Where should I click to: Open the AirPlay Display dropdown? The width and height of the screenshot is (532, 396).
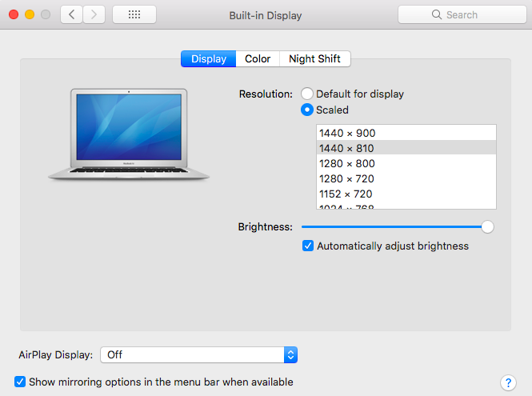pos(199,355)
